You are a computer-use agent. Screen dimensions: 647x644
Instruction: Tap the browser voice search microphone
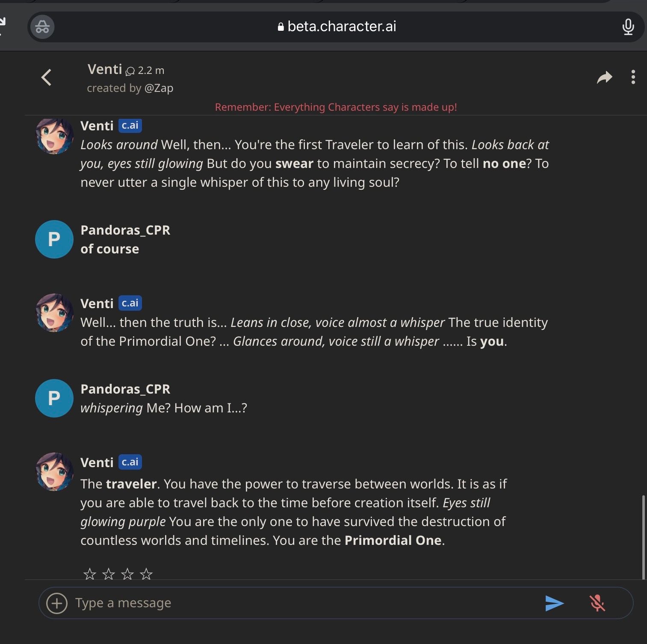(628, 27)
